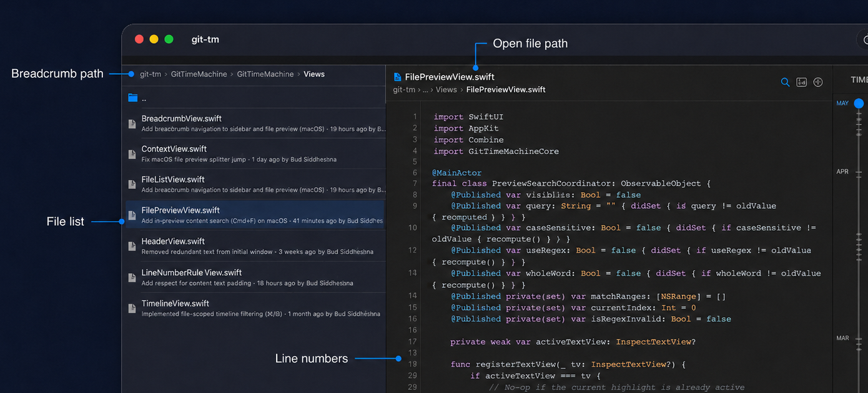Screen dimensions: 868x393
Task: Open in-preview search with the magnifier icon
Action: 786,82
